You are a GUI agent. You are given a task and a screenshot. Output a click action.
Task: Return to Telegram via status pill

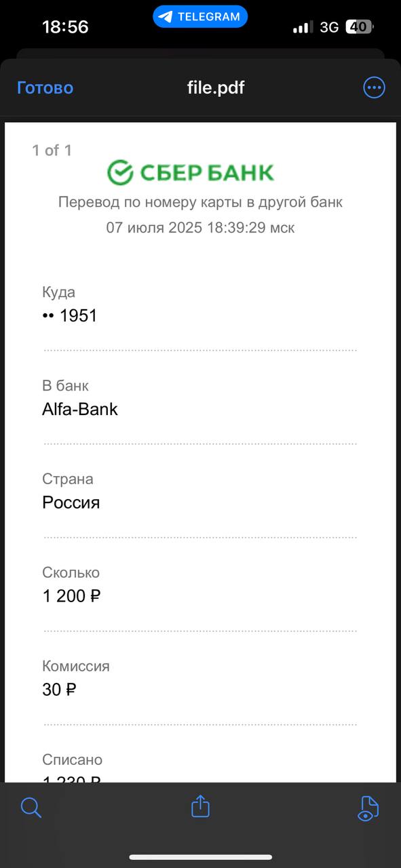pyautogui.click(x=200, y=17)
